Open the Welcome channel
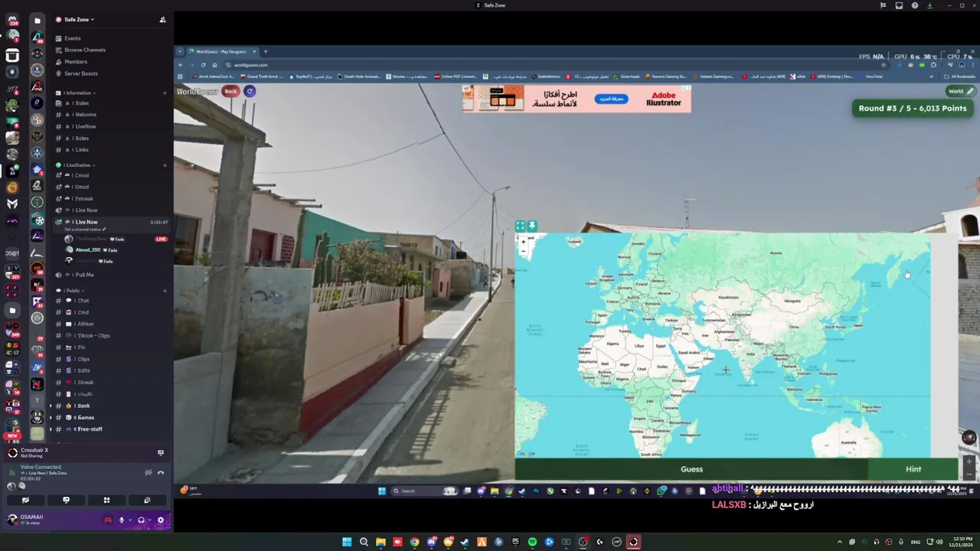This screenshot has height=551, width=980. 84,115
